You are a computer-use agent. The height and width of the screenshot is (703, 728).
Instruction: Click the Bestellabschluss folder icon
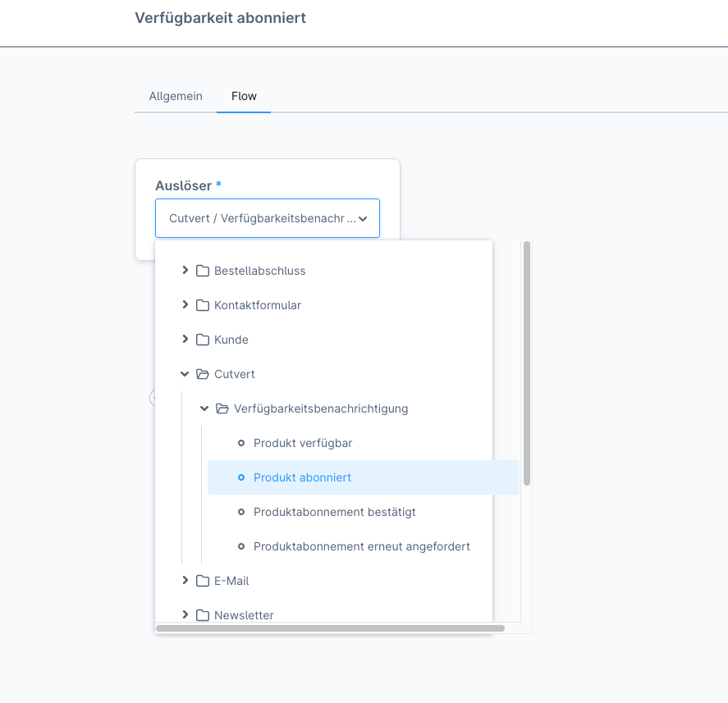click(x=203, y=271)
